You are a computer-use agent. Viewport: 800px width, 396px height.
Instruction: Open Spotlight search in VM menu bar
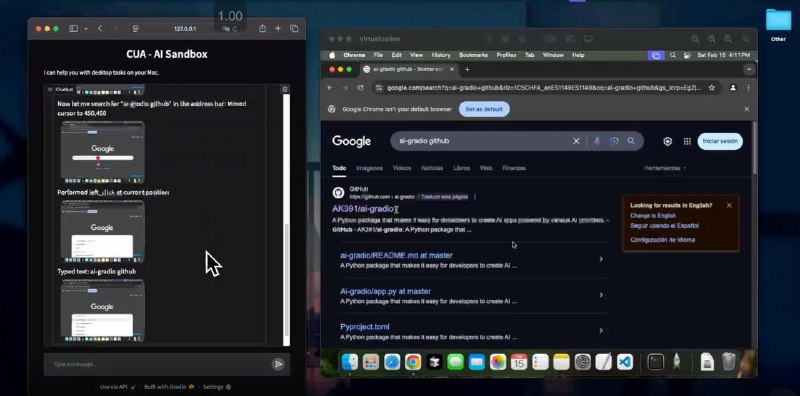(673, 55)
